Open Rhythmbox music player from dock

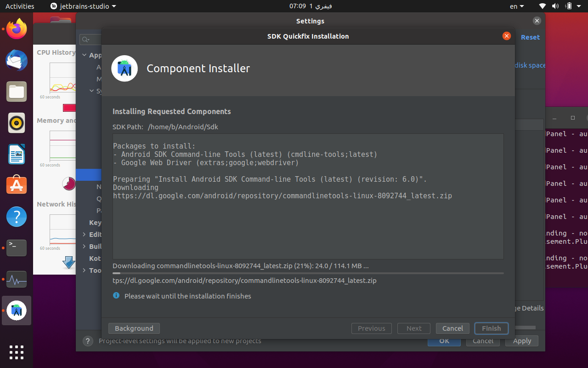tap(17, 123)
